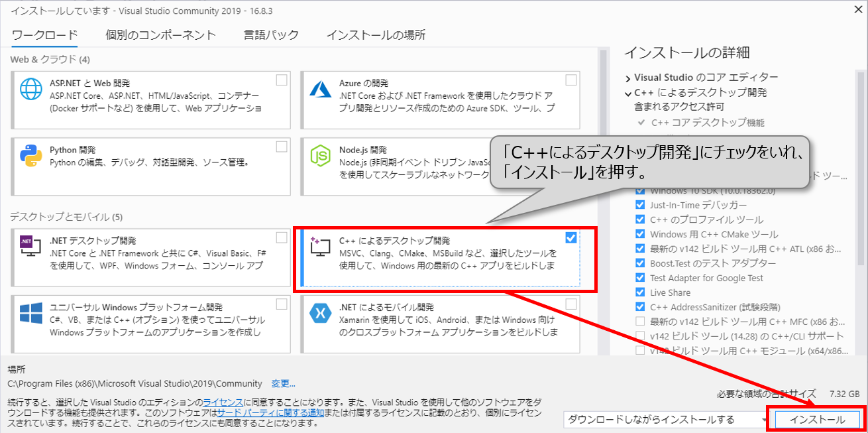Image resolution: width=868 pixels, height=433 pixels.
Task: Enable the .NET デスクトップ開発 workload checkbox
Action: (x=282, y=237)
